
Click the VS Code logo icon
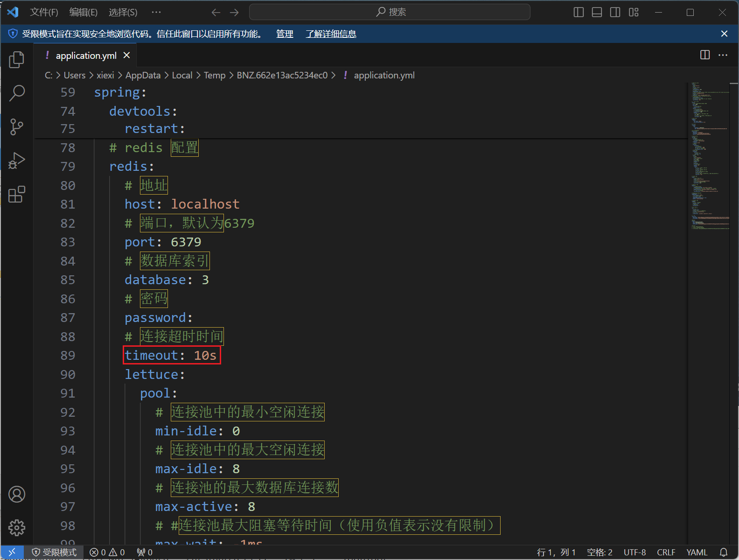[x=13, y=12]
